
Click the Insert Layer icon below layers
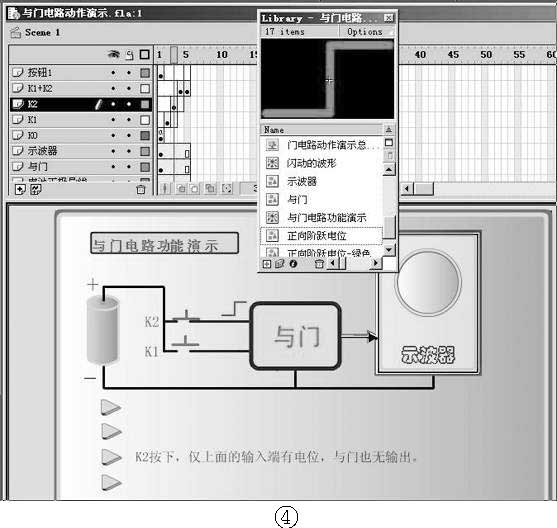(x=20, y=189)
